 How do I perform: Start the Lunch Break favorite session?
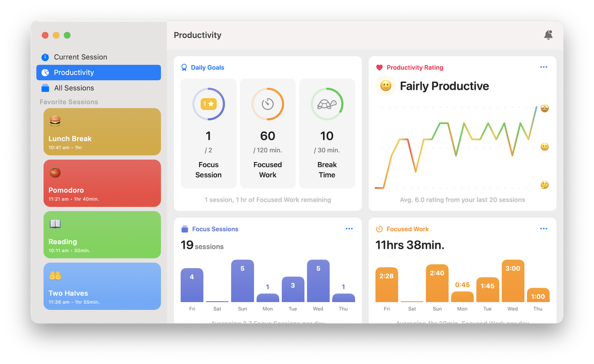(x=102, y=132)
